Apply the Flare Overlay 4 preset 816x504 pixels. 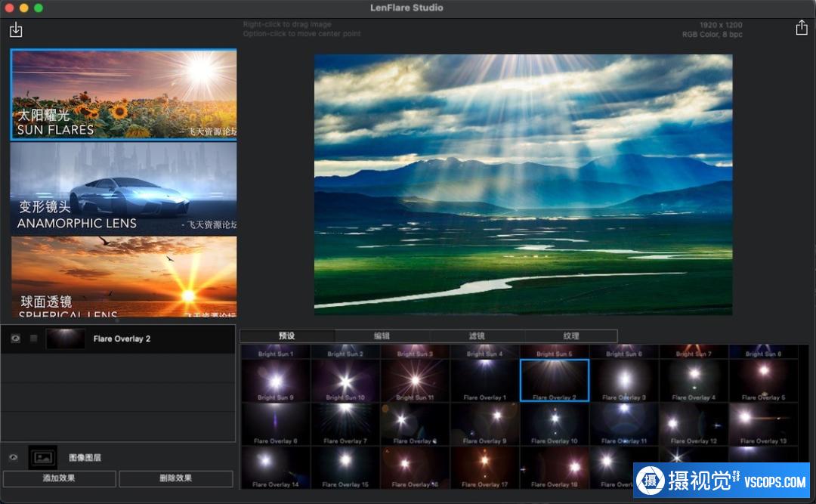694,381
